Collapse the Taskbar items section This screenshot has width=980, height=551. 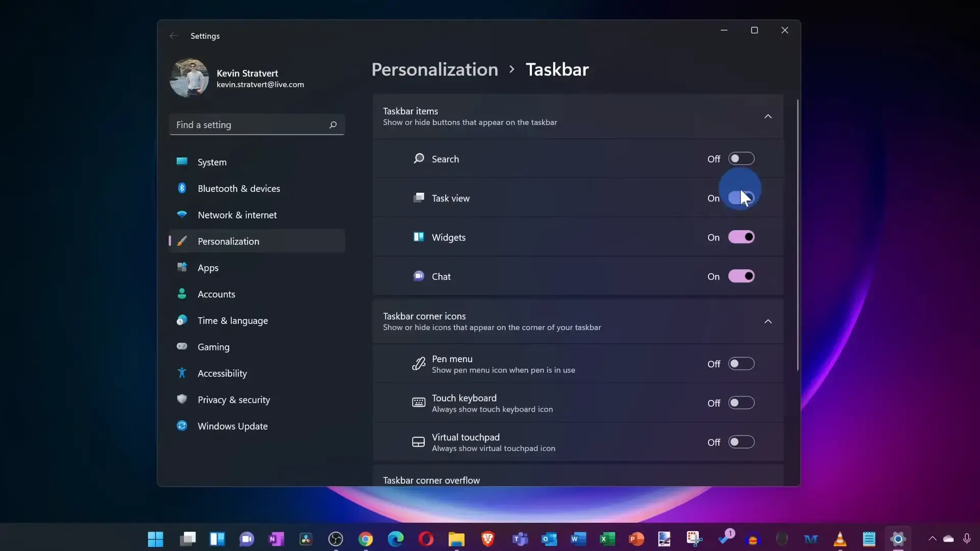[x=768, y=116]
